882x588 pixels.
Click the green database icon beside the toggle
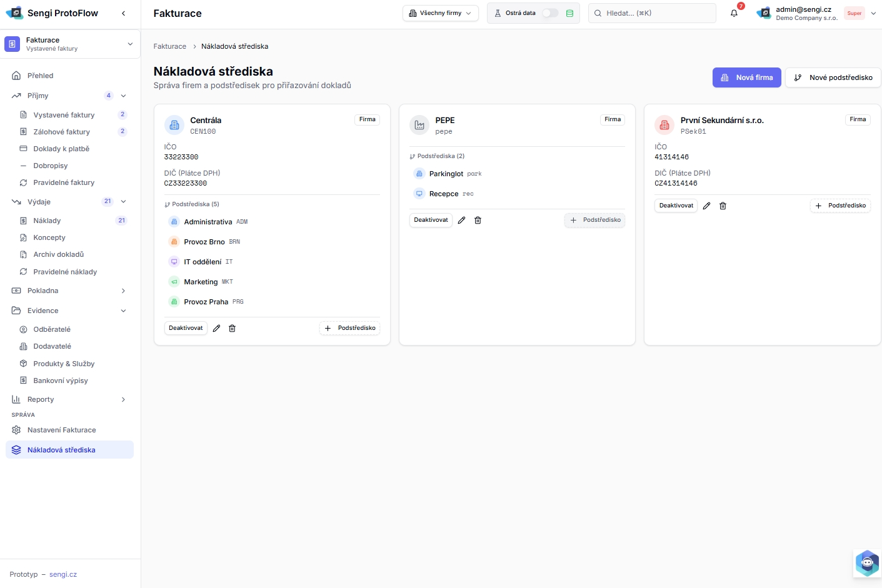569,13
